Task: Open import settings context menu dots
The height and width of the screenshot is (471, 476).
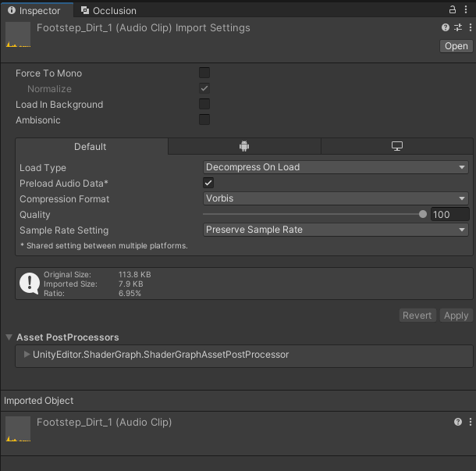Action: 471,27
